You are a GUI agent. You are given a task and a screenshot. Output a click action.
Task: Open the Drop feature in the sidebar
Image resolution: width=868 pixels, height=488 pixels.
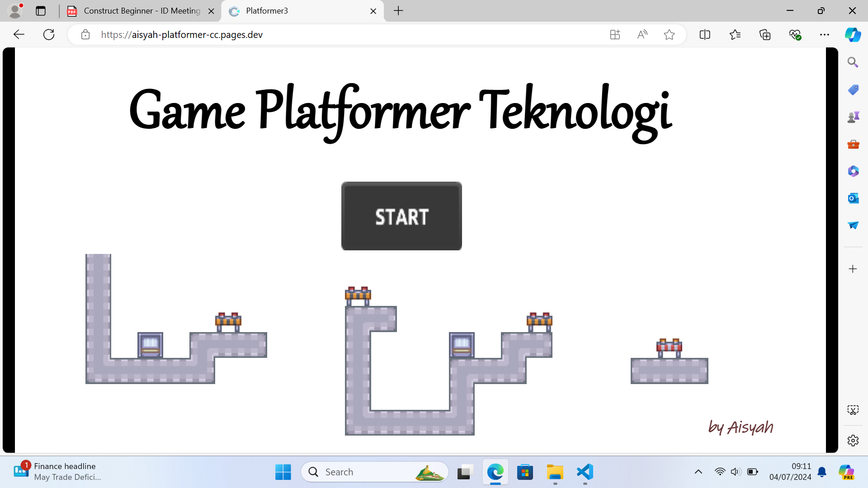(x=853, y=225)
